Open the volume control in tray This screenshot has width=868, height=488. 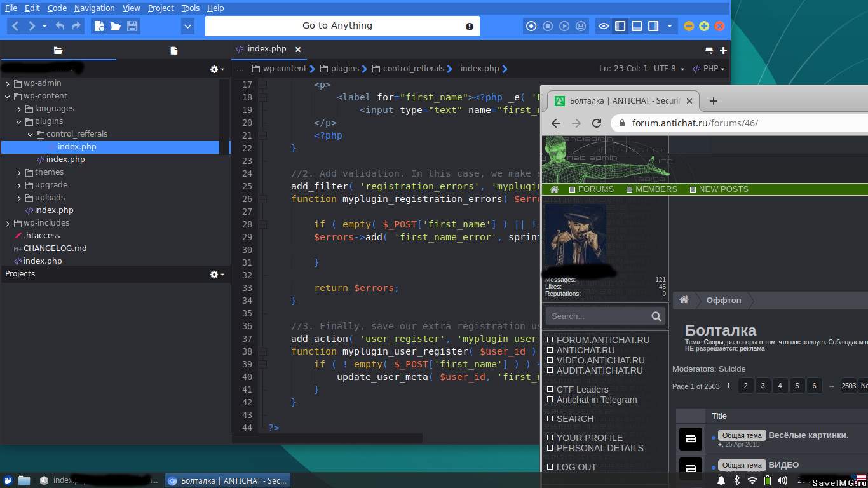pos(782,480)
